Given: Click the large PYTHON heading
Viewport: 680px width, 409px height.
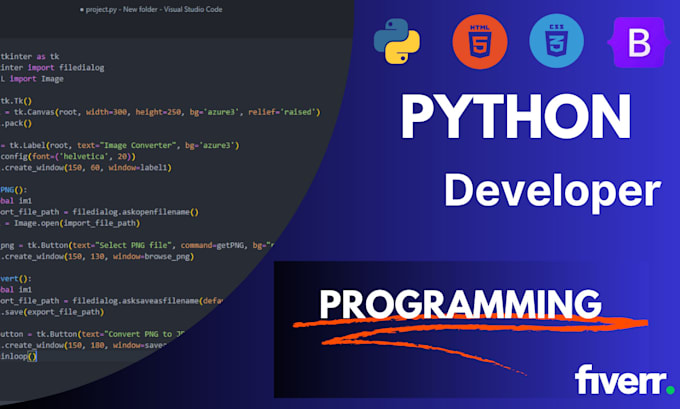Looking at the screenshot, I should point(516,116).
